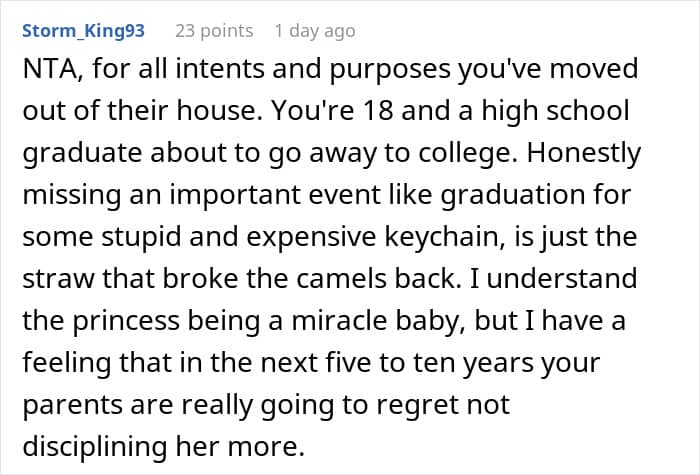Click the words disciplining her more
700x475 pixels.
point(163,446)
